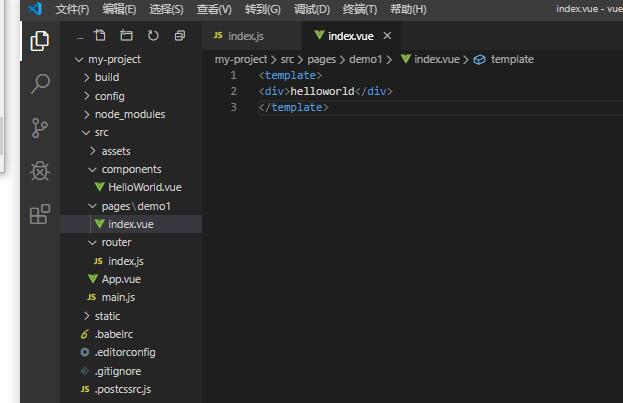Collapse the router folder
The height and width of the screenshot is (403, 623).
pos(92,242)
